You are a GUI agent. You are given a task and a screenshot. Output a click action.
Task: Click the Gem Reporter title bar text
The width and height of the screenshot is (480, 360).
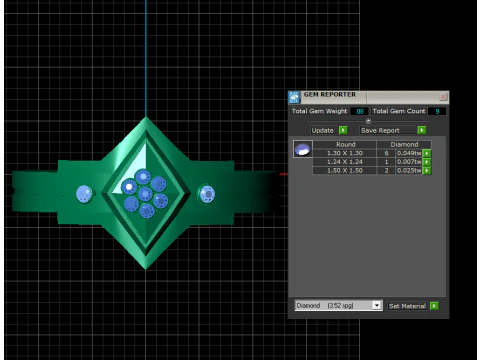coord(329,95)
